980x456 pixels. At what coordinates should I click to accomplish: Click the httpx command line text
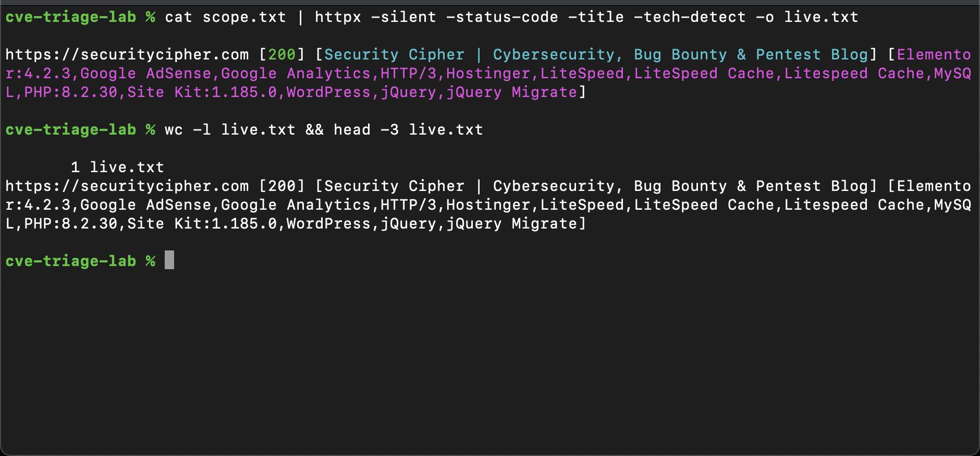point(511,17)
